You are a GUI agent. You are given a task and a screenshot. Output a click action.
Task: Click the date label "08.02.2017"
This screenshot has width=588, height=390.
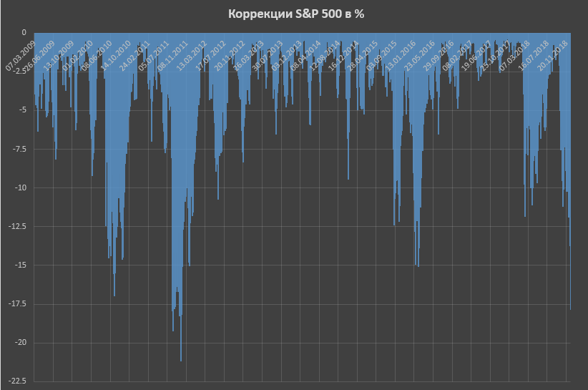pos(458,56)
